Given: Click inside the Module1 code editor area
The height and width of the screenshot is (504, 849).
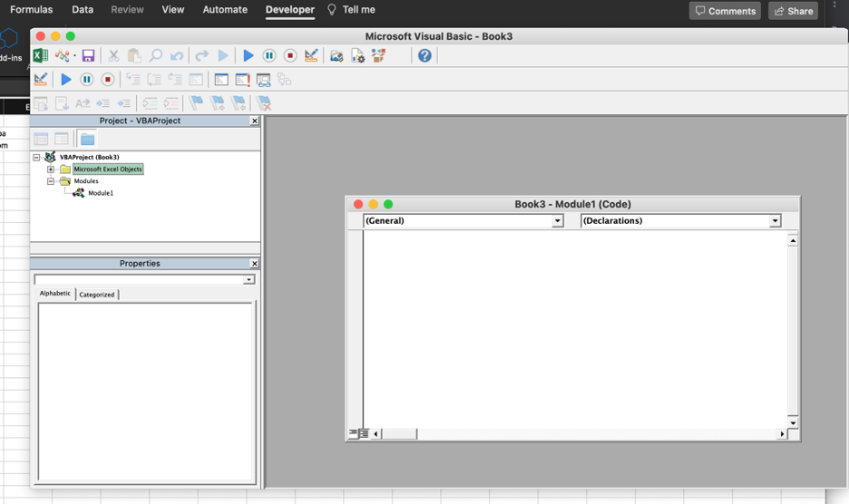Looking at the screenshot, I should [575, 329].
